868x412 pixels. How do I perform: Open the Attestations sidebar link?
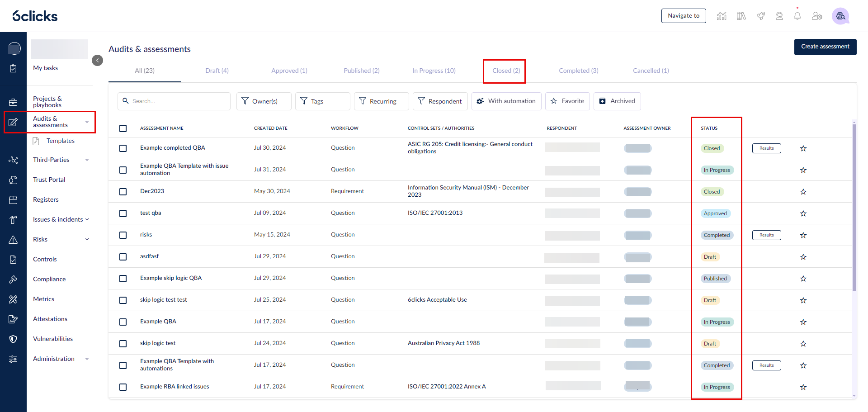click(50, 319)
